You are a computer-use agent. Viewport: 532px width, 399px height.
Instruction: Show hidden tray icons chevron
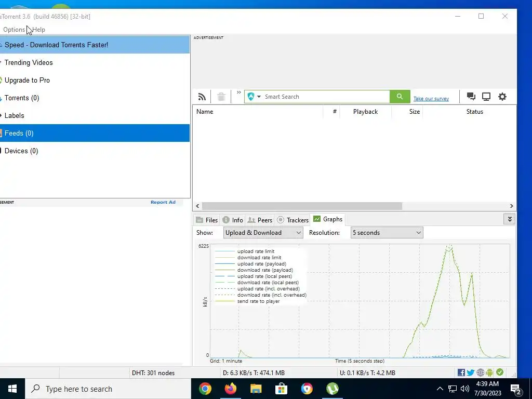click(440, 389)
